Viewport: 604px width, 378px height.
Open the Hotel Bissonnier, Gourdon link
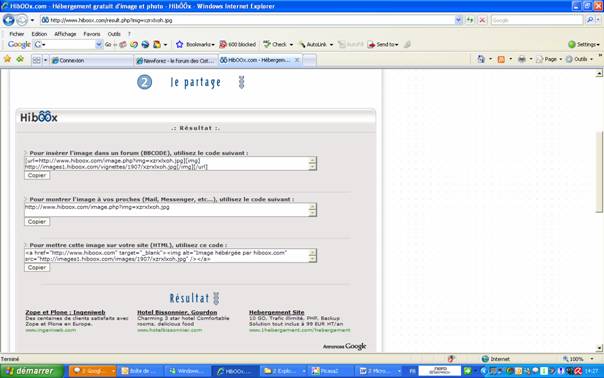[x=177, y=312]
